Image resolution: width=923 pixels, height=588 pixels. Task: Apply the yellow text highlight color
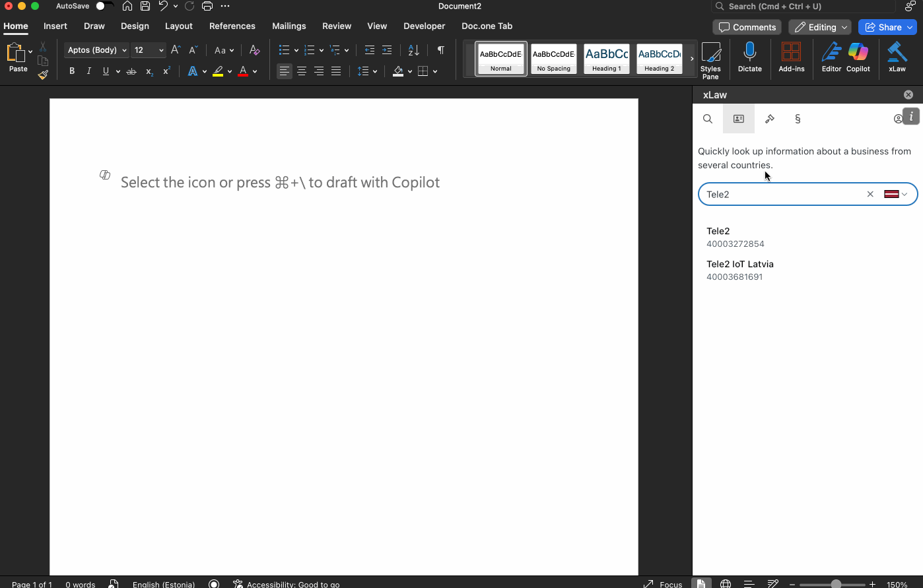coord(218,71)
